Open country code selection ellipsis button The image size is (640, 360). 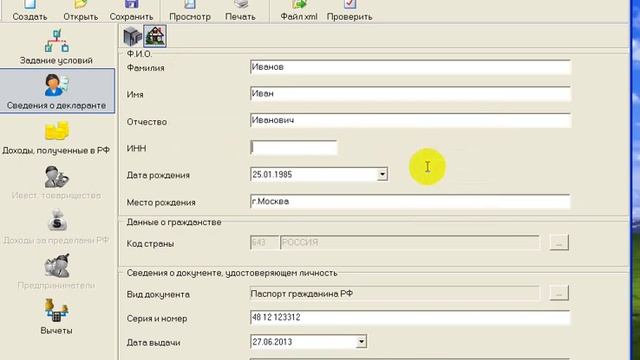click(x=559, y=242)
